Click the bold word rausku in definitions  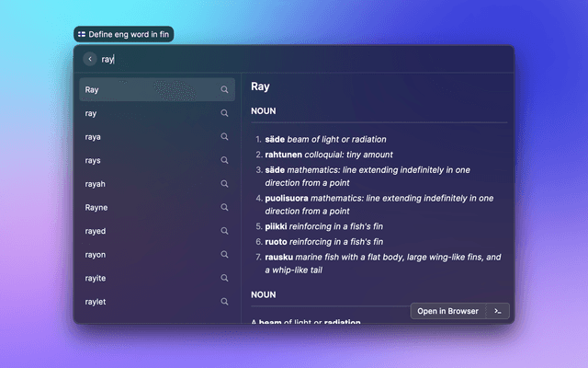coord(278,257)
